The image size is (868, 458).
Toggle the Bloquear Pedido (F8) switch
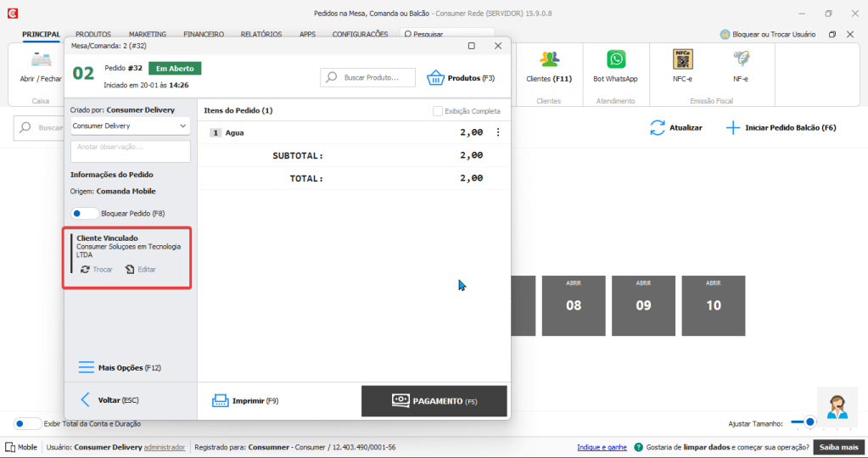click(84, 214)
